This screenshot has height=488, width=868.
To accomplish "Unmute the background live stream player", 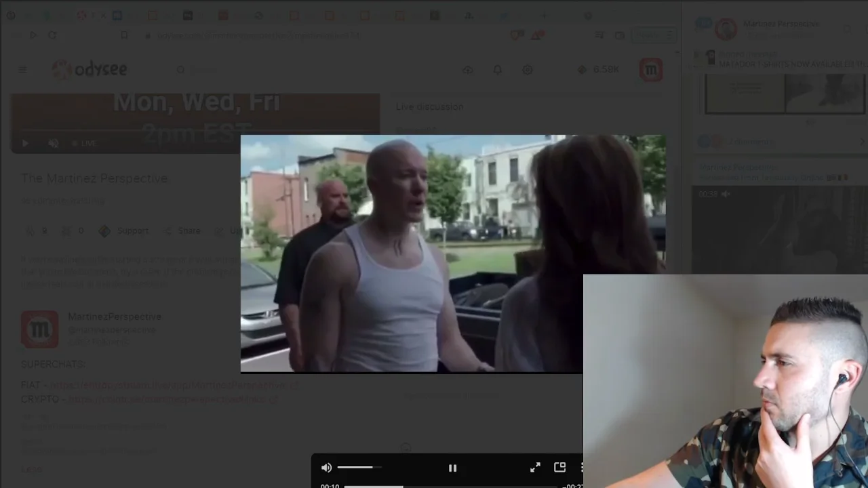I will coord(54,143).
